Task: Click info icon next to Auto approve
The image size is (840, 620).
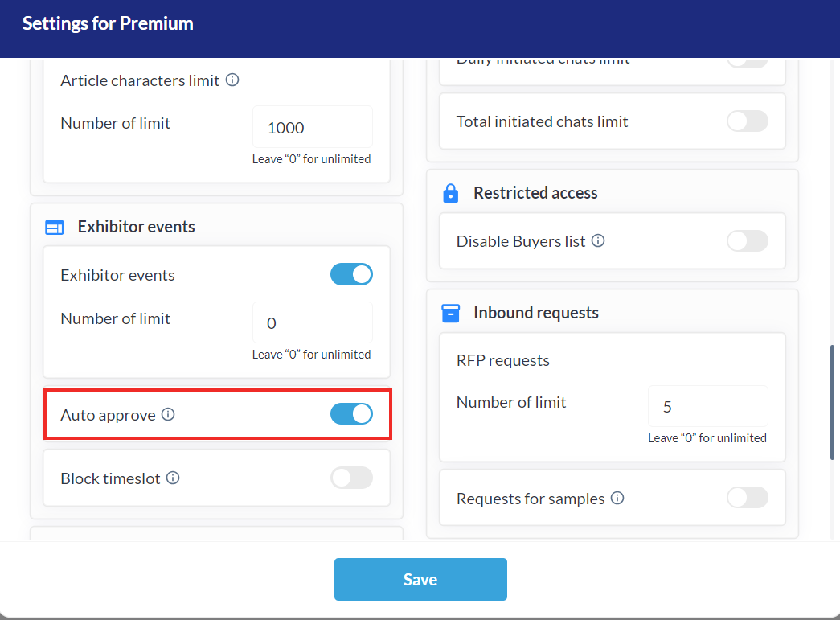Action: tap(168, 415)
